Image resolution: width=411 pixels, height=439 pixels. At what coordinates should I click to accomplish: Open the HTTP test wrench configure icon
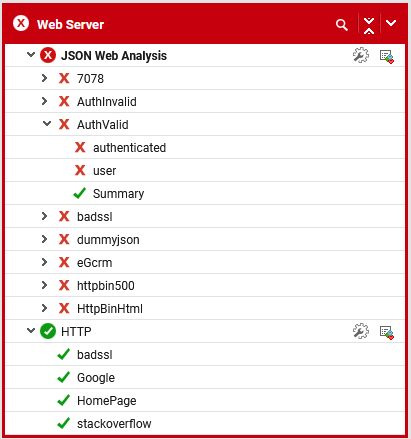(x=361, y=331)
